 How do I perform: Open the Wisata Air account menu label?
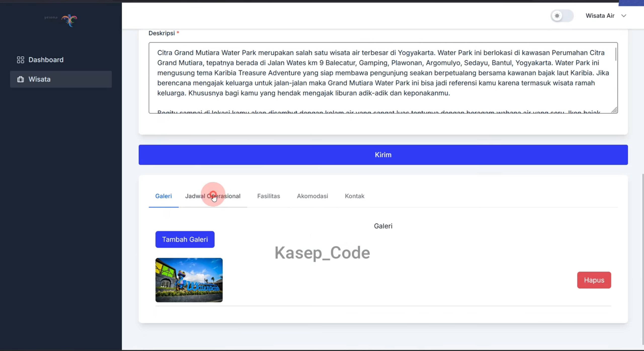point(600,16)
